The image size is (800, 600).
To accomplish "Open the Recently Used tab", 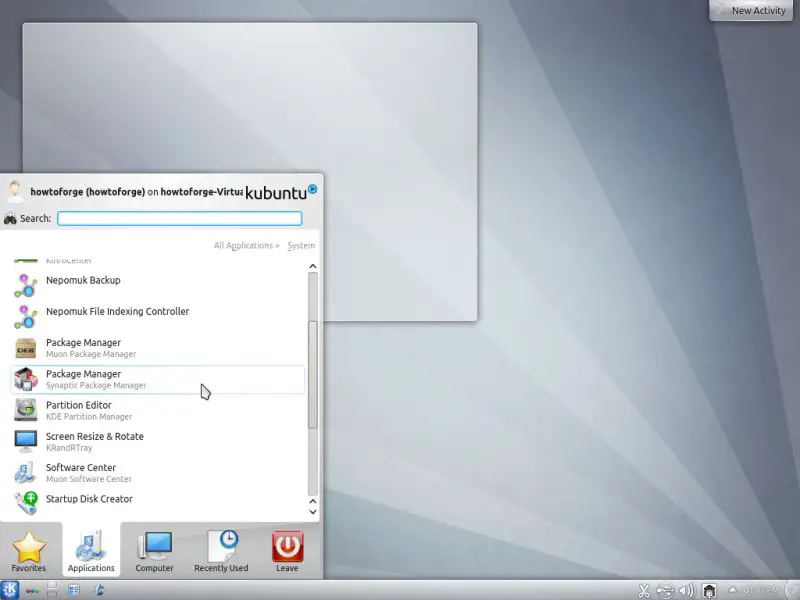I will (x=221, y=551).
